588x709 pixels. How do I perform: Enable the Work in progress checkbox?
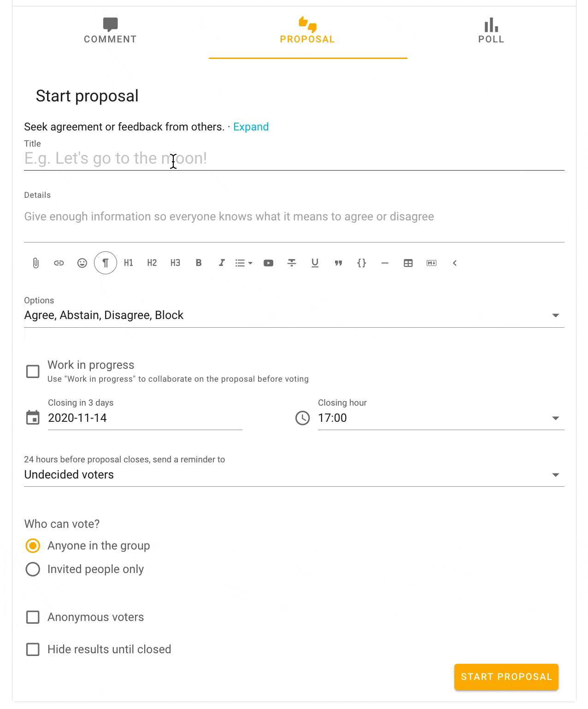pos(33,372)
